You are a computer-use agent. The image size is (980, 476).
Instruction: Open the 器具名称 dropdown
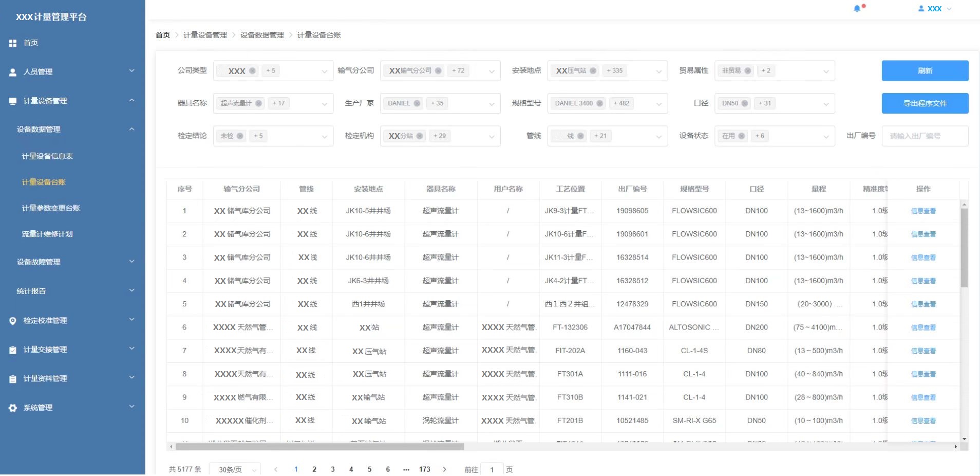(273, 103)
